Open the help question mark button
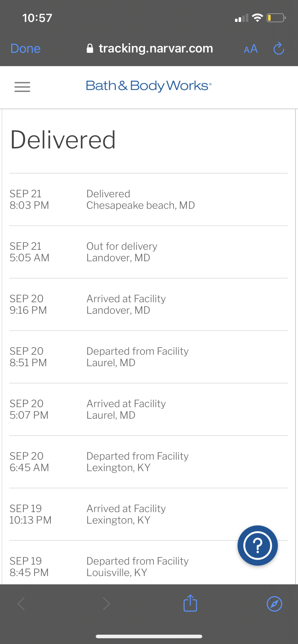The image size is (298, 644). click(x=257, y=545)
